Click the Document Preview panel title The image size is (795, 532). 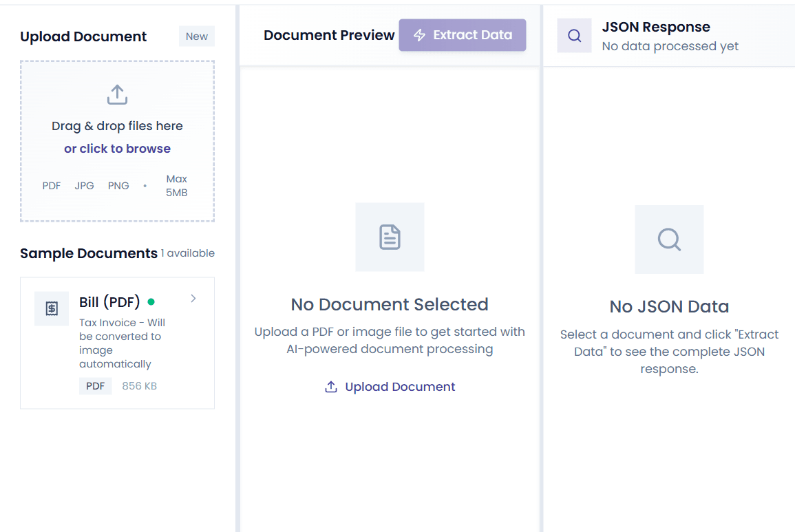click(329, 34)
